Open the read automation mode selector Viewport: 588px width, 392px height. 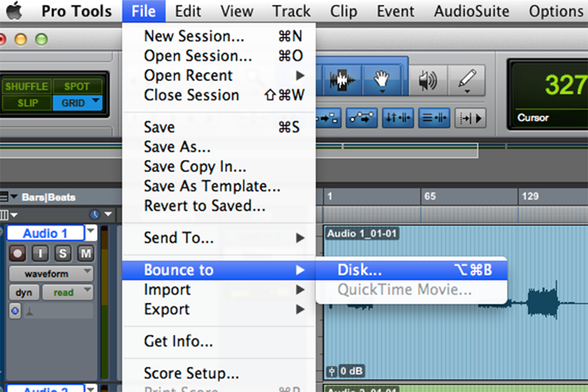[x=68, y=293]
